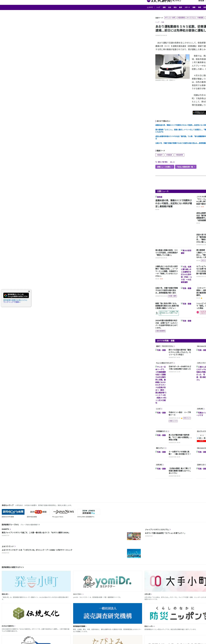
Task: Click #徳島市 related tag
Action: (x=160, y=155)
